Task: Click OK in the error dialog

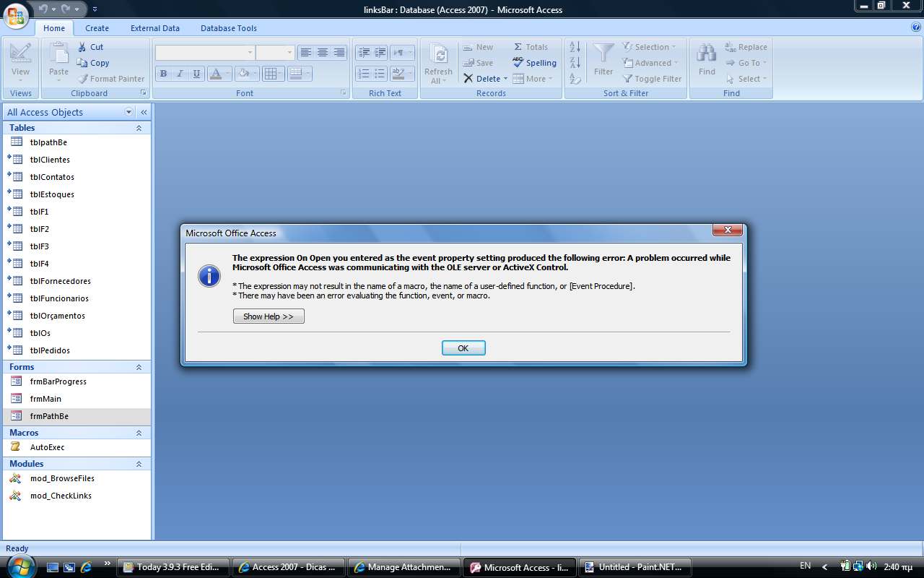Action: pos(463,348)
